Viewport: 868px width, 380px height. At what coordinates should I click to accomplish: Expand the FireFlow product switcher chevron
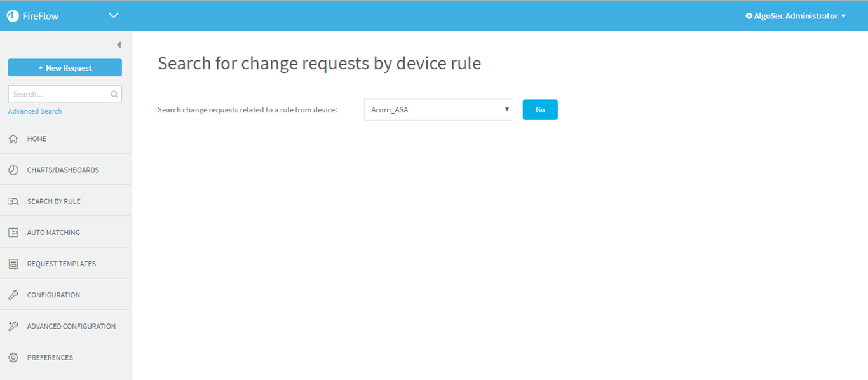pos(114,15)
